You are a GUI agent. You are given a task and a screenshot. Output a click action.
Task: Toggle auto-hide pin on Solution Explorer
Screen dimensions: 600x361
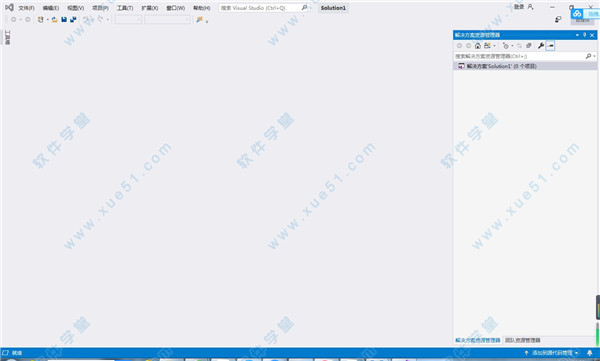[x=584, y=35]
